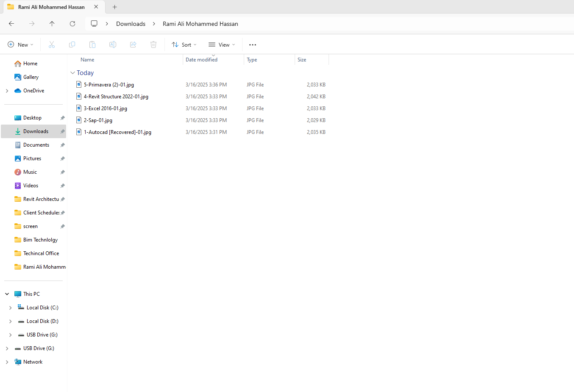
Task: Expand Local Disk (D:) node
Action: [x=10, y=321]
